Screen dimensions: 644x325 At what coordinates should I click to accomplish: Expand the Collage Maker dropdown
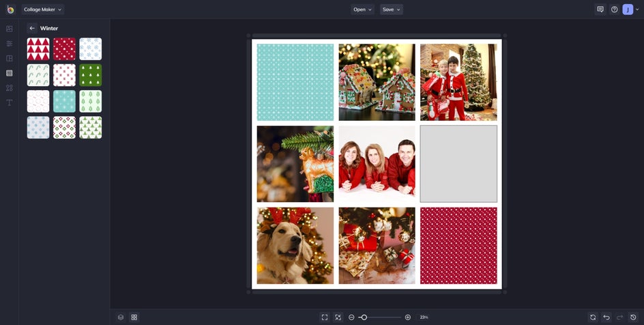point(42,10)
